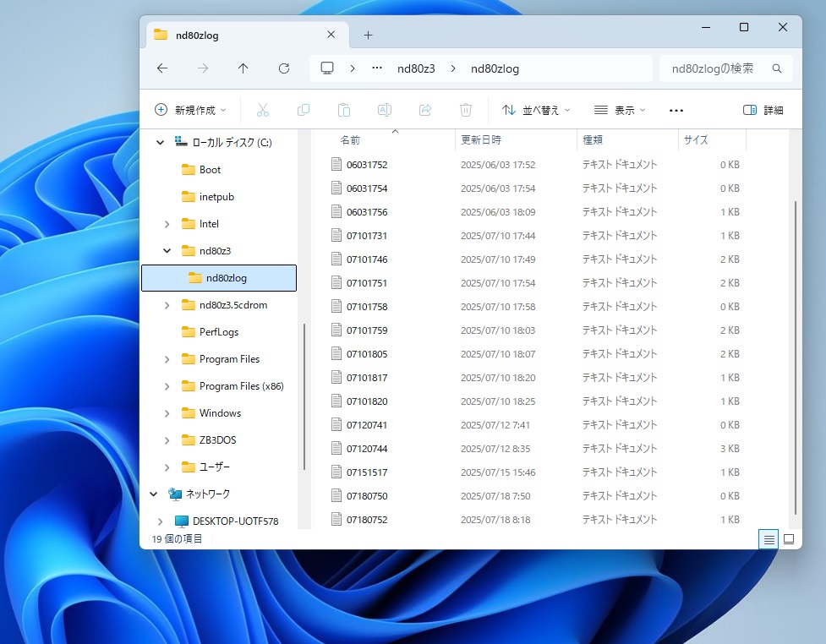Sort by the 名前 column header
This screenshot has height=644, width=826.
(x=350, y=140)
